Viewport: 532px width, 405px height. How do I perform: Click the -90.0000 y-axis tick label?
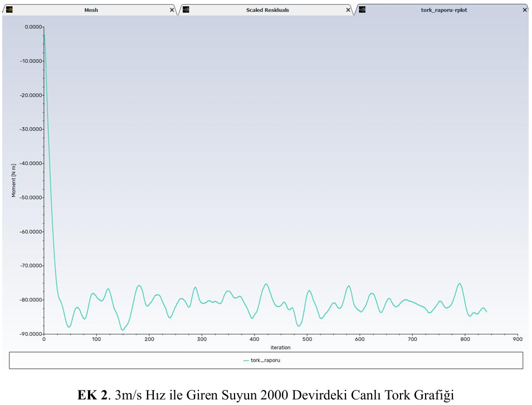coord(31,334)
